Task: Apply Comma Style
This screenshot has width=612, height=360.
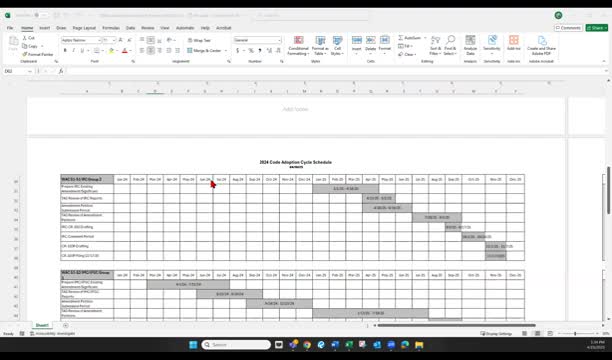Action: (260, 51)
